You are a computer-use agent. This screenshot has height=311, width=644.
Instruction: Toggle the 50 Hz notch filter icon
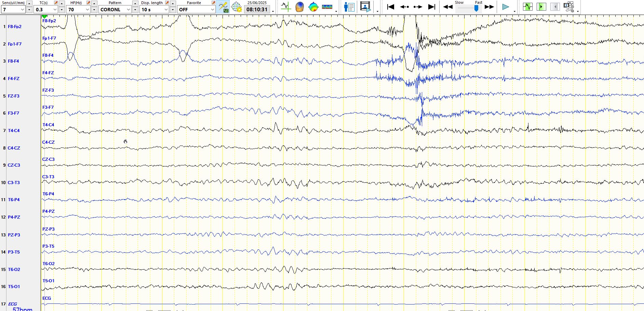(x=223, y=7)
